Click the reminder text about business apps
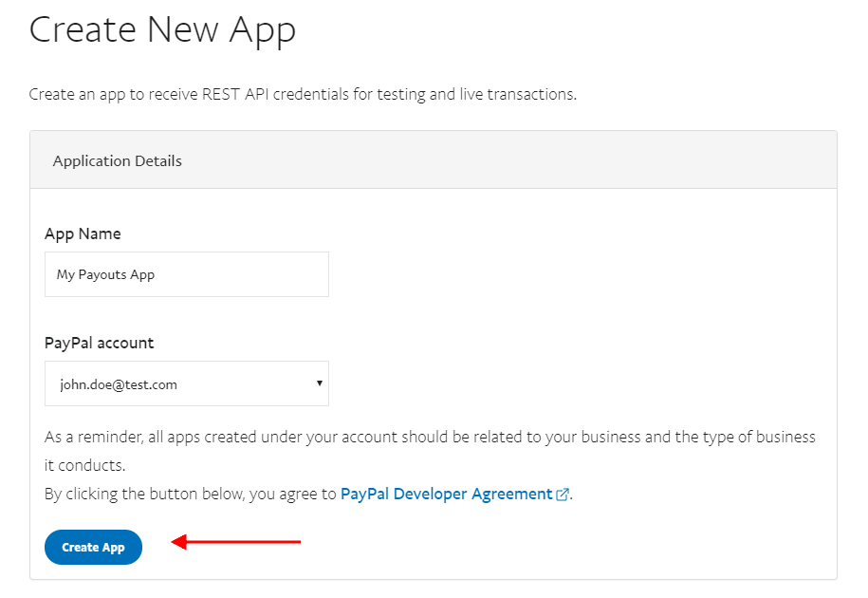 tap(430, 451)
